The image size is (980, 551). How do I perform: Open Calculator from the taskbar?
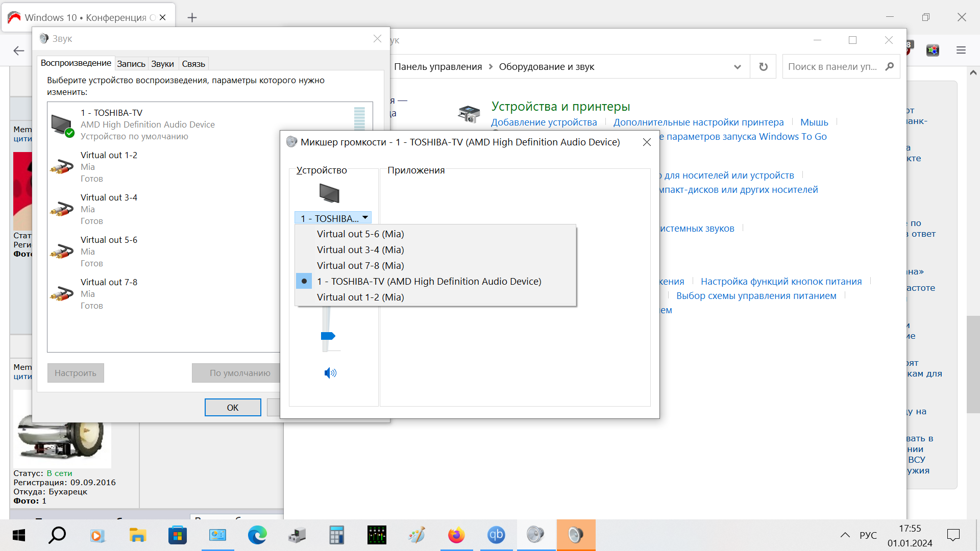click(x=337, y=535)
